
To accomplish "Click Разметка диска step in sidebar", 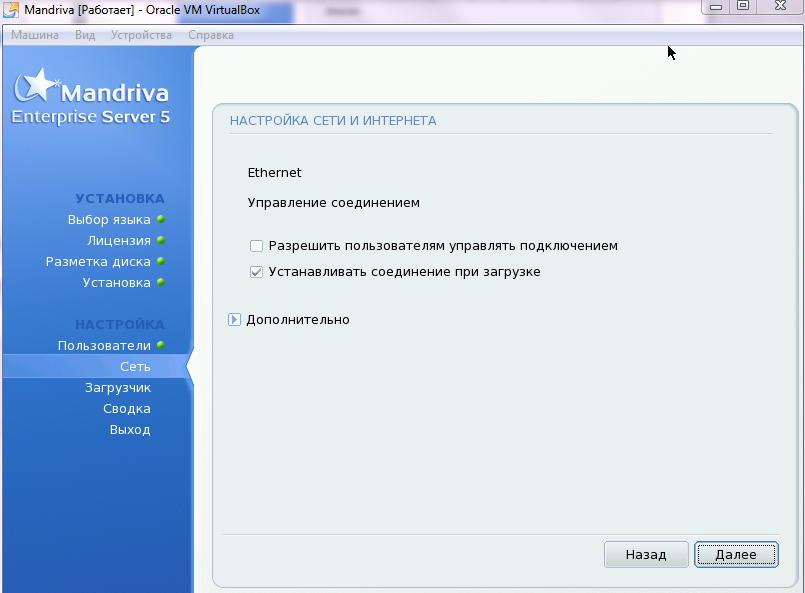I will (x=98, y=261).
